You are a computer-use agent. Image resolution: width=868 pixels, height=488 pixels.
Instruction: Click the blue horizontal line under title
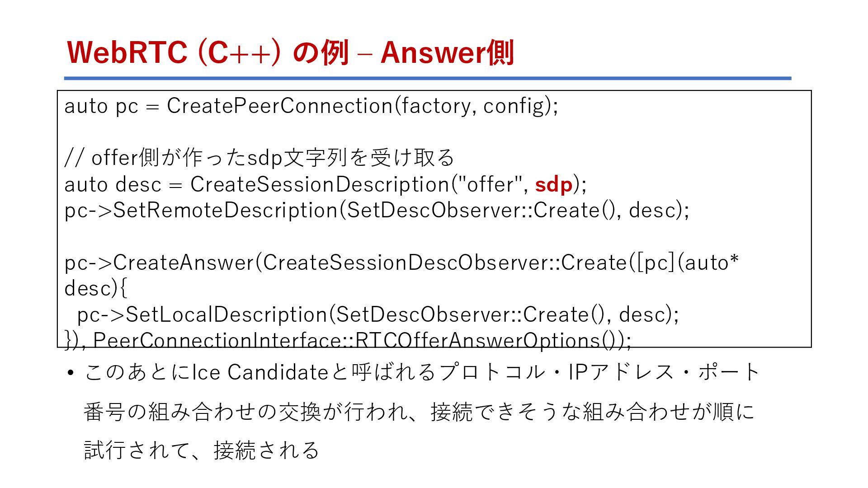click(x=428, y=78)
